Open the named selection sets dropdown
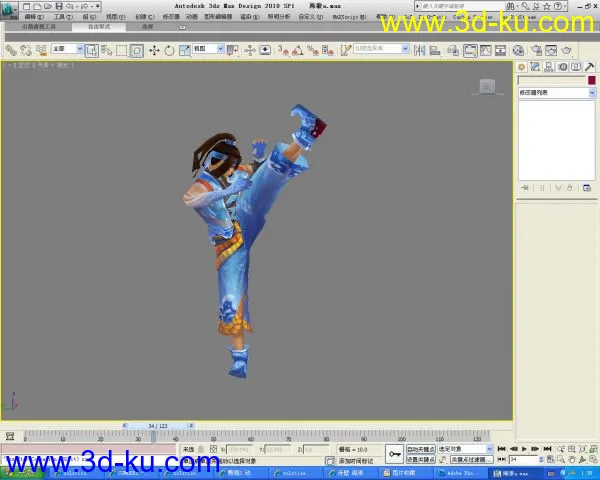The height and width of the screenshot is (480, 600). click(x=405, y=49)
